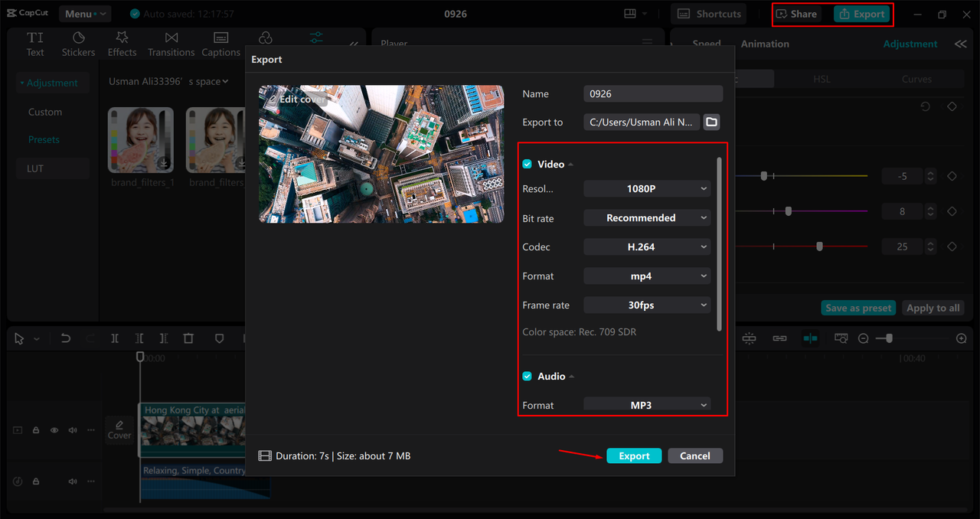This screenshot has height=519, width=980.
Task: Click the Undo arrow in timeline toolbar
Action: 66,338
